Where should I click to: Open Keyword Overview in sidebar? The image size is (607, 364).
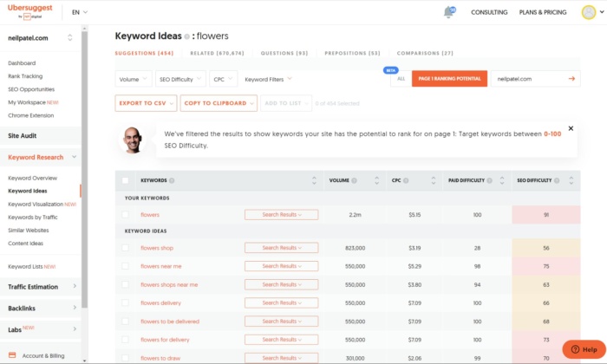[x=33, y=178]
